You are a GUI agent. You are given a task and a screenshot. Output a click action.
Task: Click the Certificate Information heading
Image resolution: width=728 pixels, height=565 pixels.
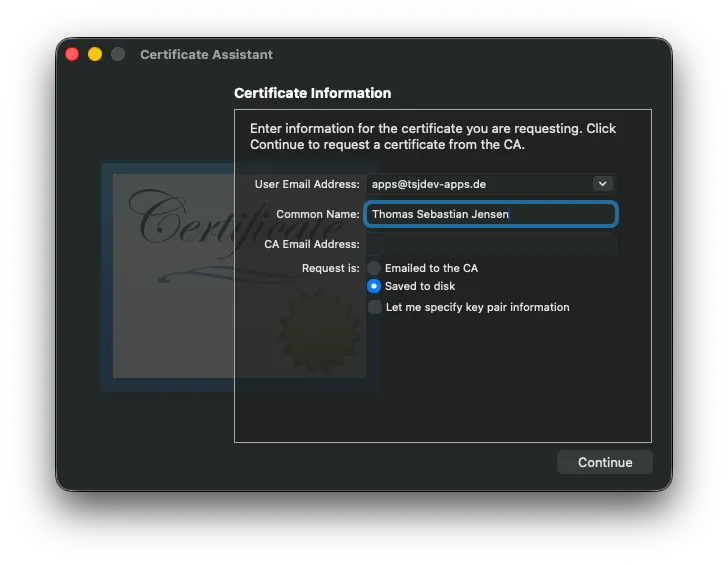pyautogui.click(x=312, y=93)
